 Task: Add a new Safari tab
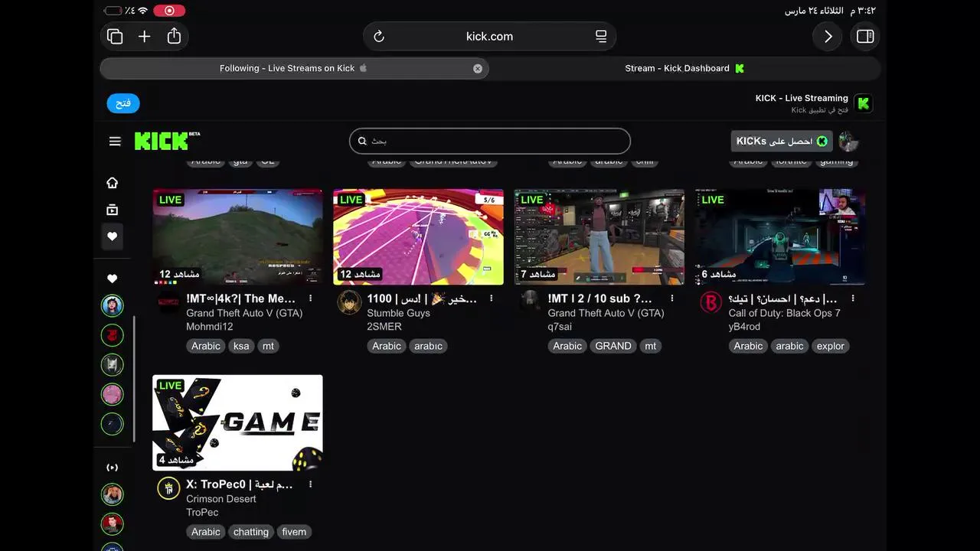pyautogui.click(x=144, y=37)
